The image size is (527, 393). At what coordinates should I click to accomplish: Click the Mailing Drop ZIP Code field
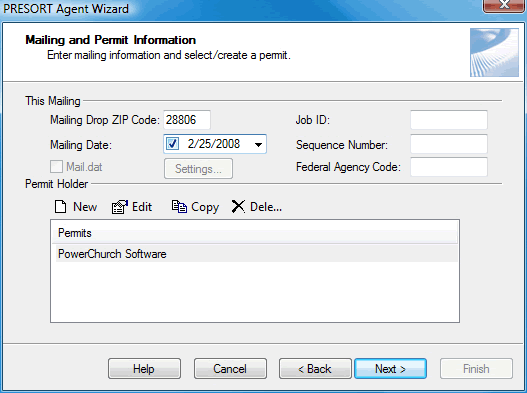pyautogui.click(x=187, y=120)
